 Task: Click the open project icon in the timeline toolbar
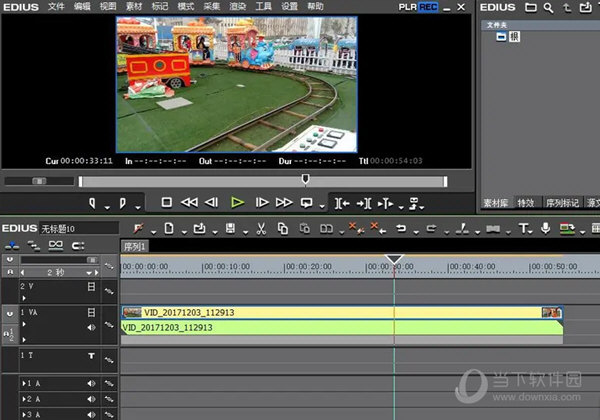(199, 228)
